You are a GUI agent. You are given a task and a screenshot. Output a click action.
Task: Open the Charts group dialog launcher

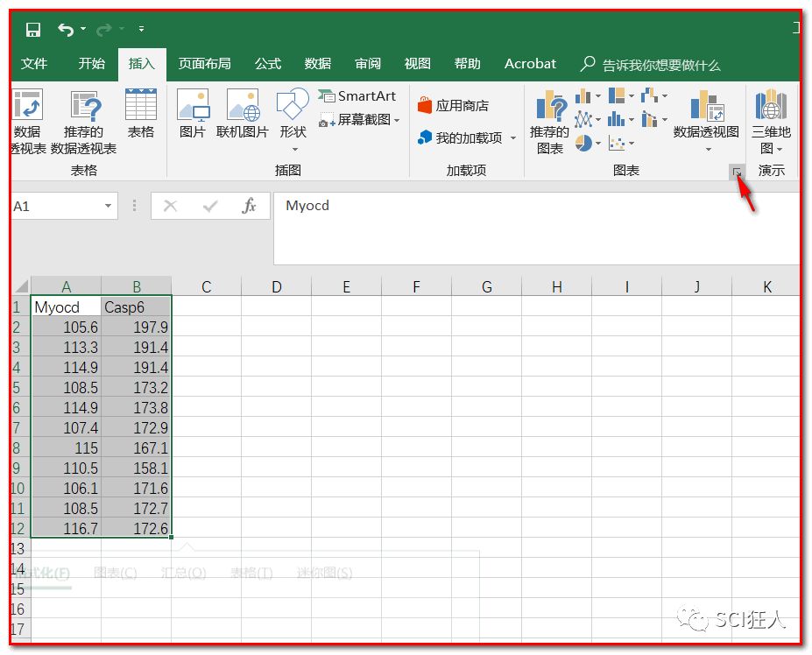point(737,172)
